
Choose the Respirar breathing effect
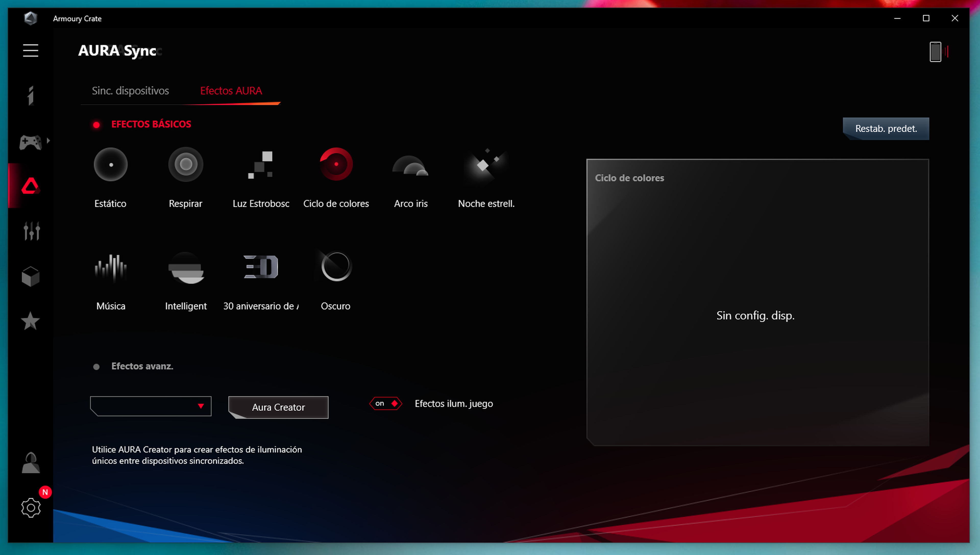click(x=186, y=165)
